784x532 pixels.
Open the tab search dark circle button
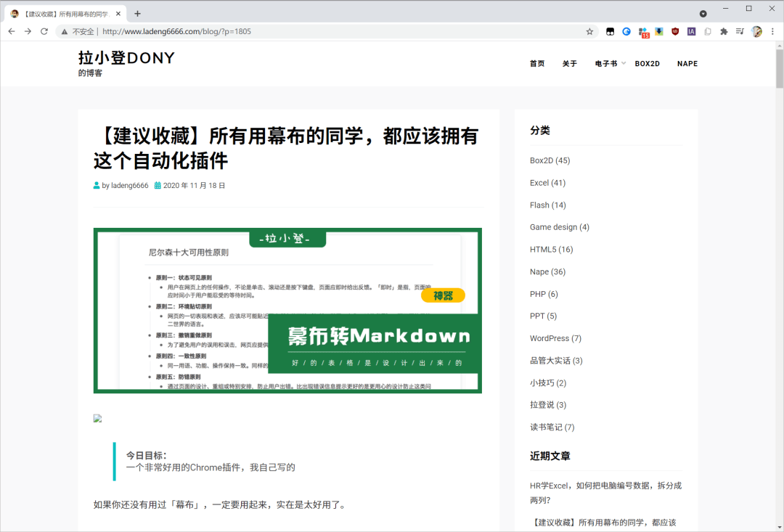(x=703, y=14)
